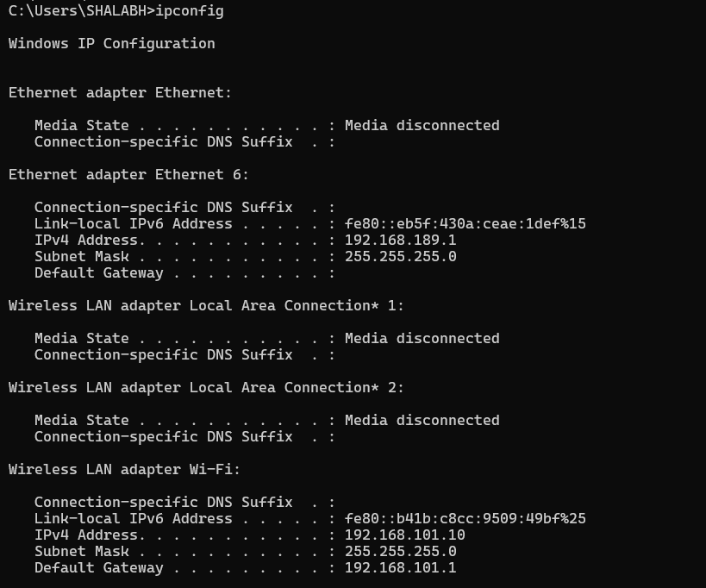Viewport: 706px width, 588px height.
Task: Click the Wi-Fi link-local IPv6 address value
Action: [465, 519]
